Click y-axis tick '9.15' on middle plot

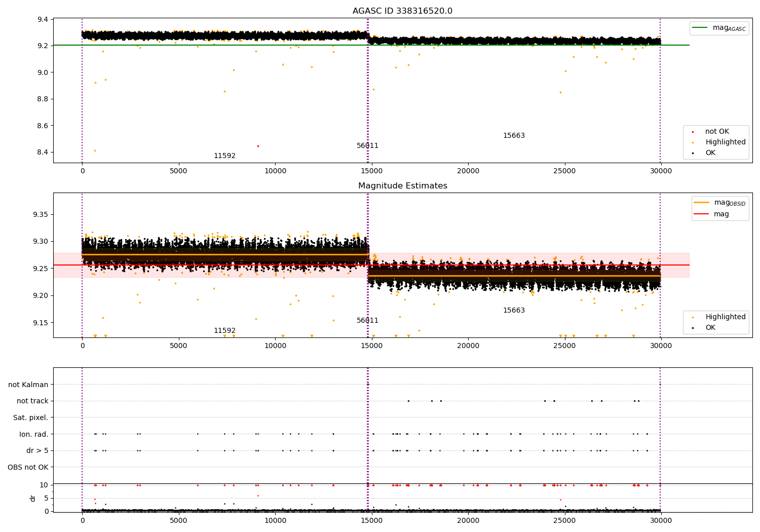(41, 323)
